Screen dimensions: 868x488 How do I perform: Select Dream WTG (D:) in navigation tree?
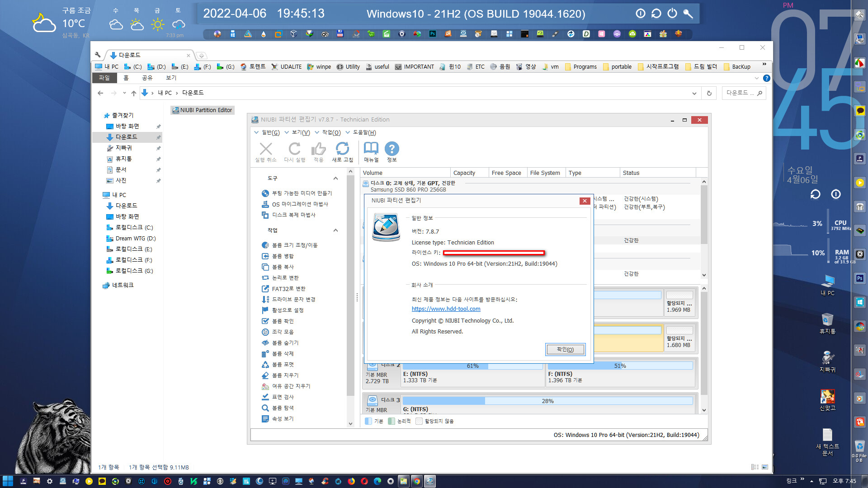click(x=131, y=238)
